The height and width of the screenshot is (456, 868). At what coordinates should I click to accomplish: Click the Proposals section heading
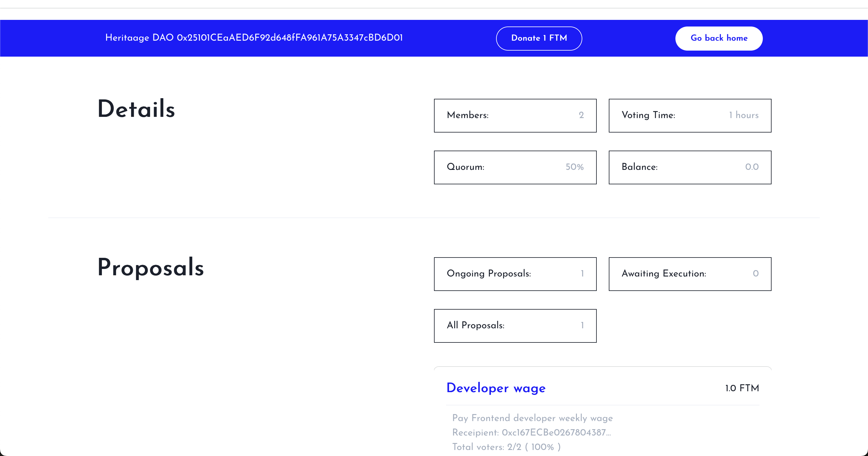[x=151, y=267]
